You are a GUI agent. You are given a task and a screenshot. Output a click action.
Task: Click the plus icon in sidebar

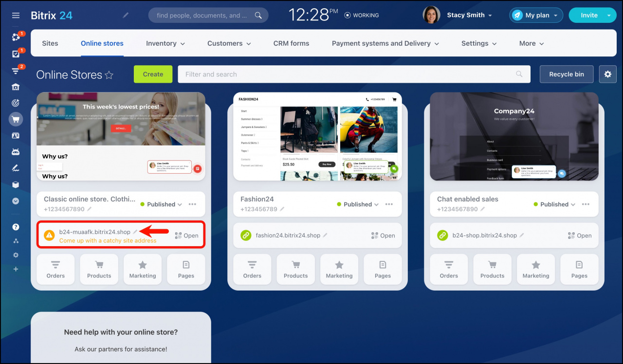(16, 269)
